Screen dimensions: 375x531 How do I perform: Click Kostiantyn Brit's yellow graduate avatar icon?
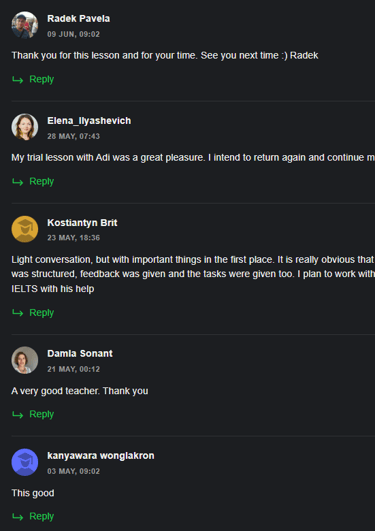(25, 229)
